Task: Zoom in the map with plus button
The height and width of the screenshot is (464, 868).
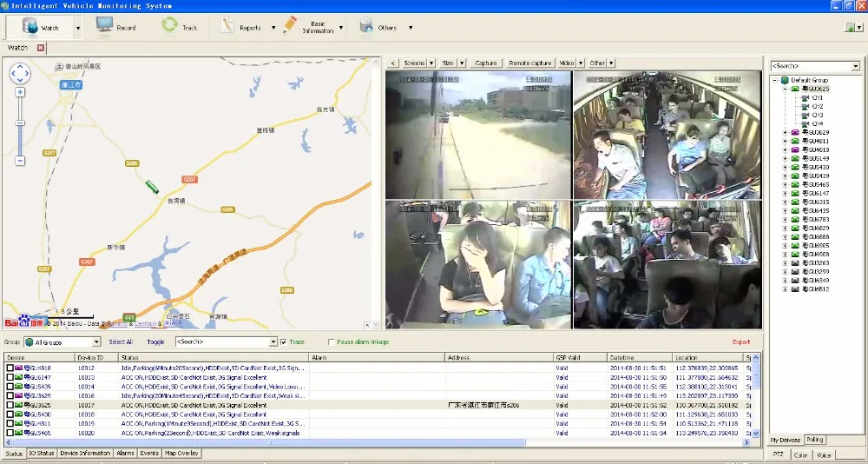Action: pos(20,92)
